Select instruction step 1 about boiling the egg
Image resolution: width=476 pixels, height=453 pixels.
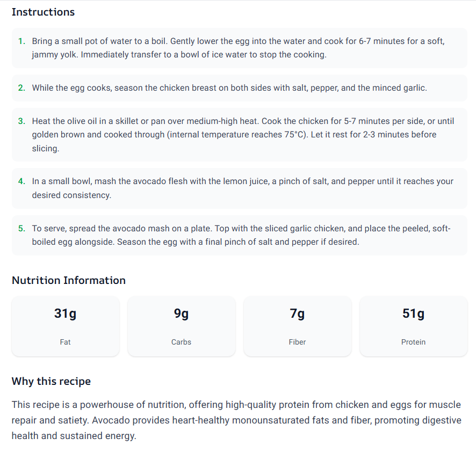click(x=239, y=48)
